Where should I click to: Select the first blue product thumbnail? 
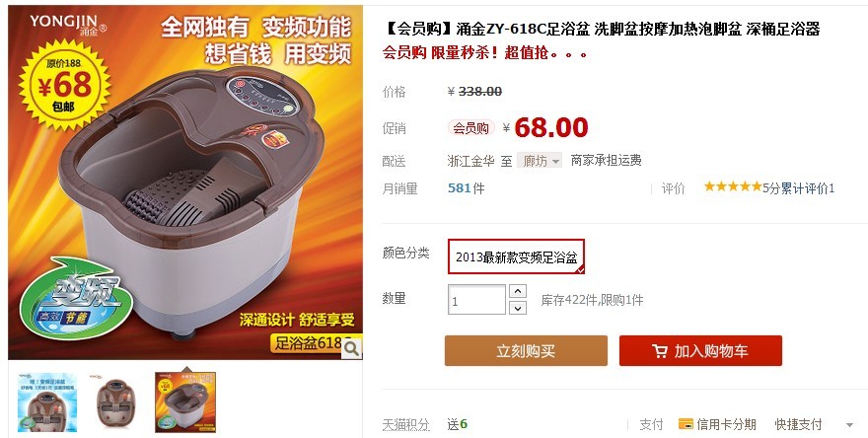coord(47,402)
